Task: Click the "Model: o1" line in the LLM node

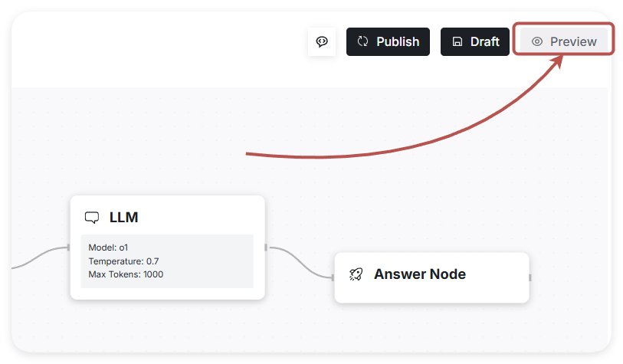Action: point(108,248)
